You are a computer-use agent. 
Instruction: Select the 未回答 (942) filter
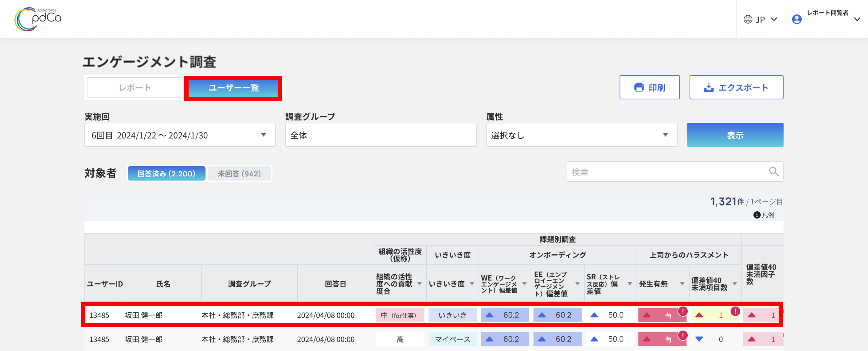[x=239, y=174]
